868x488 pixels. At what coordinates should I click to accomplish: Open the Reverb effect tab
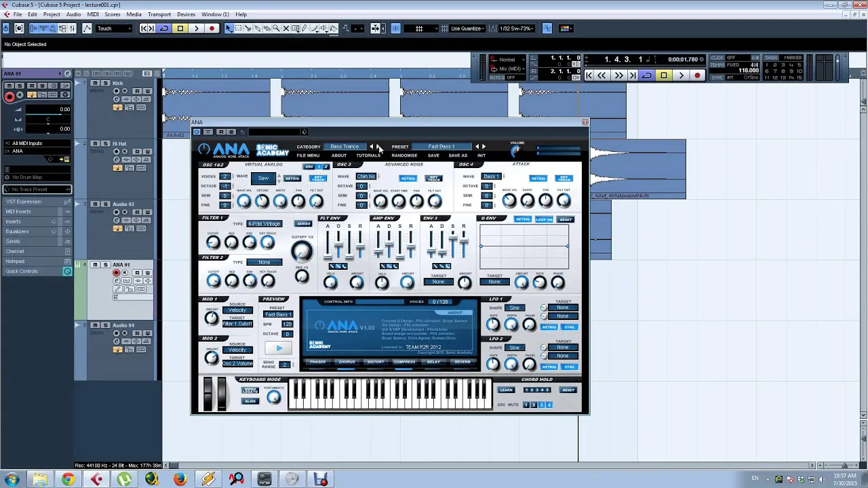462,362
